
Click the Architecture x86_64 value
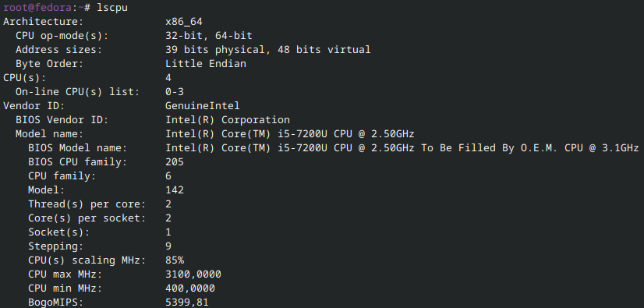(x=183, y=22)
